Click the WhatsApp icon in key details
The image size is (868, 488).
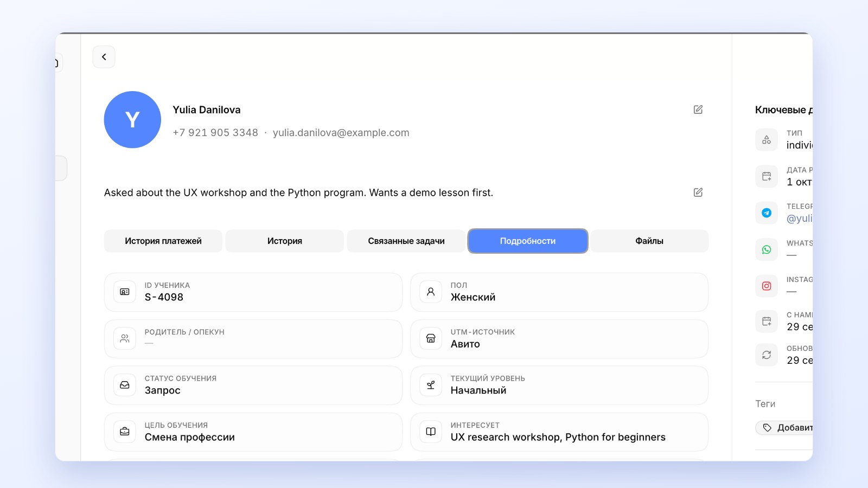pyautogui.click(x=767, y=249)
